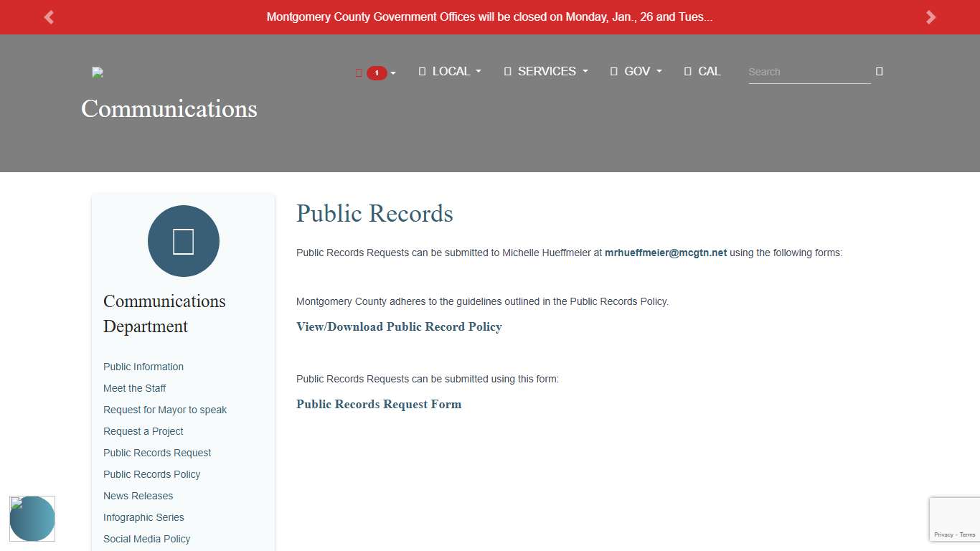Click the search magnifier icon beside search field
Viewport: 980px width, 551px height.
tap(879, 72)
